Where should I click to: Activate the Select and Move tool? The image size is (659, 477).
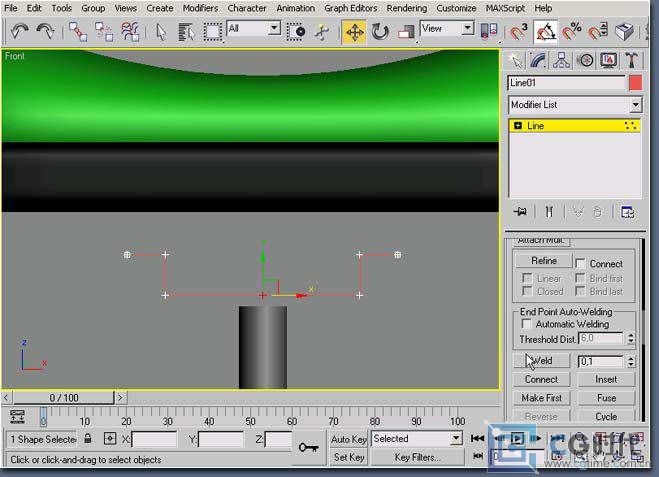354,32
